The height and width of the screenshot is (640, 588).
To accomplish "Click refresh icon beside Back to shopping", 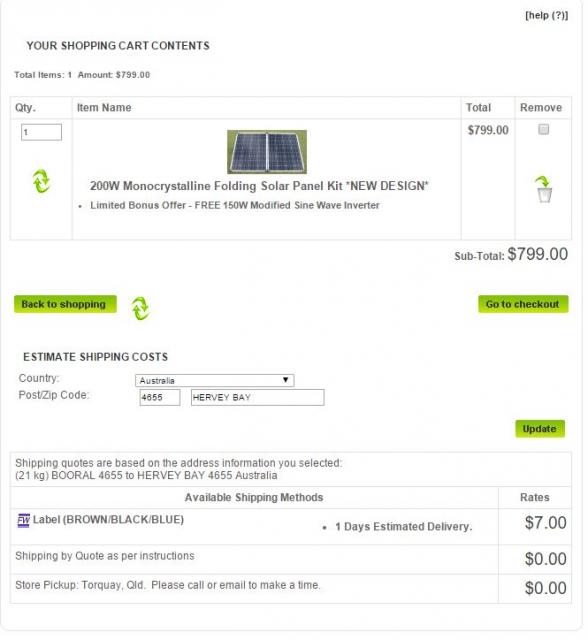I will point(140,308).
